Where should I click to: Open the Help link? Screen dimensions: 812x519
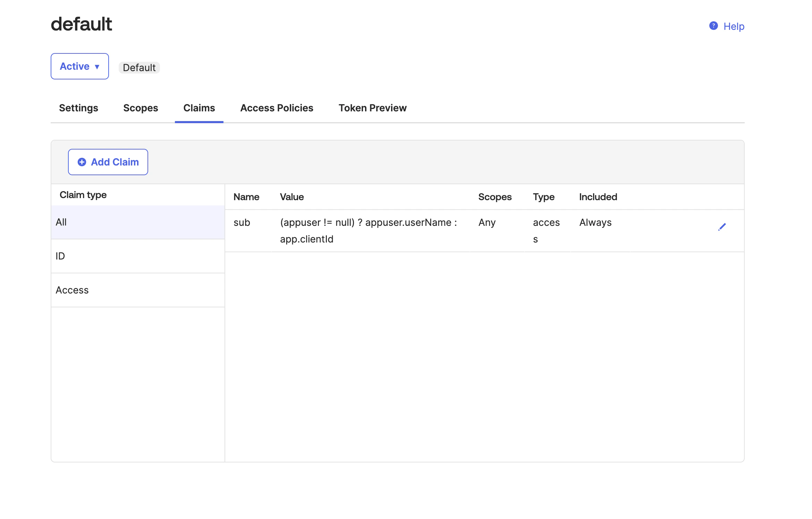733,26
